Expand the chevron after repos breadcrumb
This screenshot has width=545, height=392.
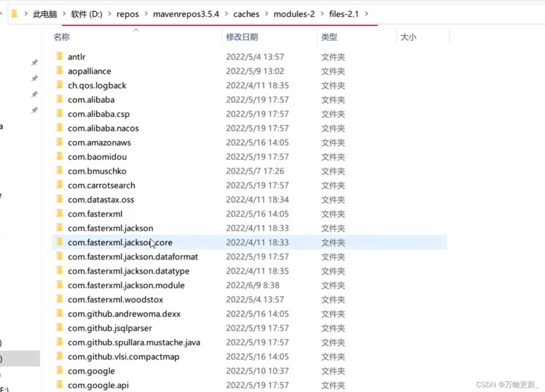click(x=146, y=14)
